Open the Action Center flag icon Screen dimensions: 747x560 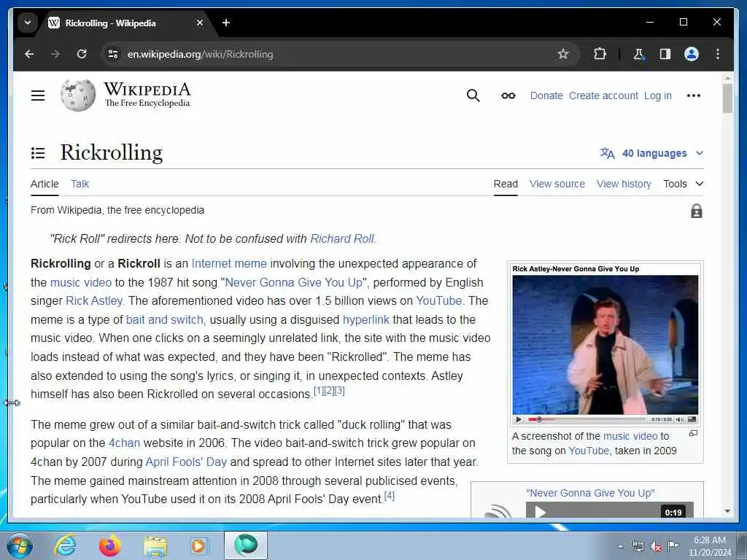[673, 546]
